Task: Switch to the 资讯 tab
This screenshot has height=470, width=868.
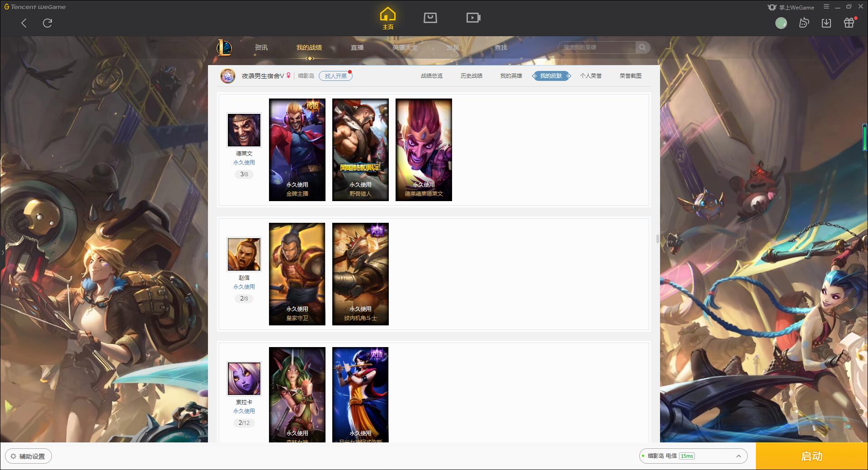Action: point(261,47)
